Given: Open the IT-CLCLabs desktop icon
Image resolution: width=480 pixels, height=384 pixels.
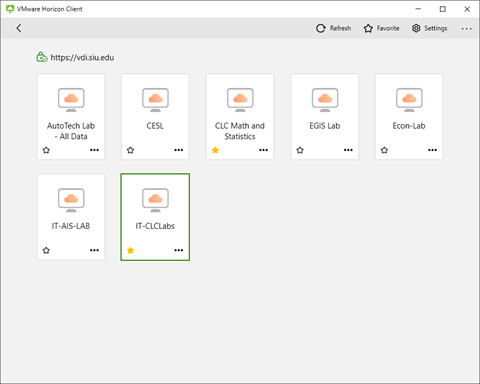Looking at the screenshot, I should pos(155,200).
